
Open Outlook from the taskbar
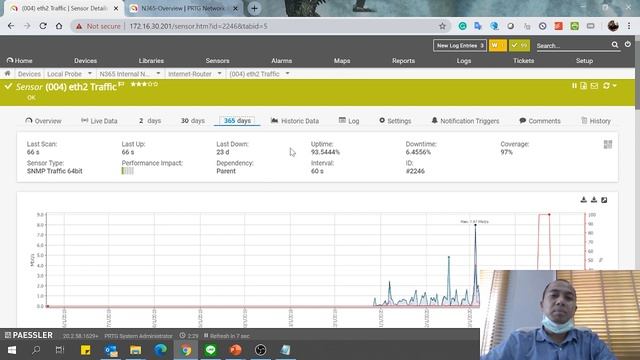point(111,350)
